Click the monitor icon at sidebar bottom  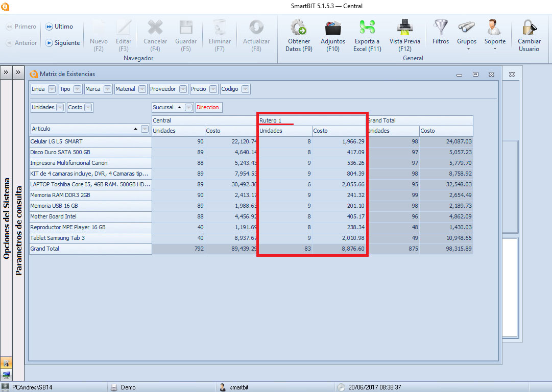point(6,375)
